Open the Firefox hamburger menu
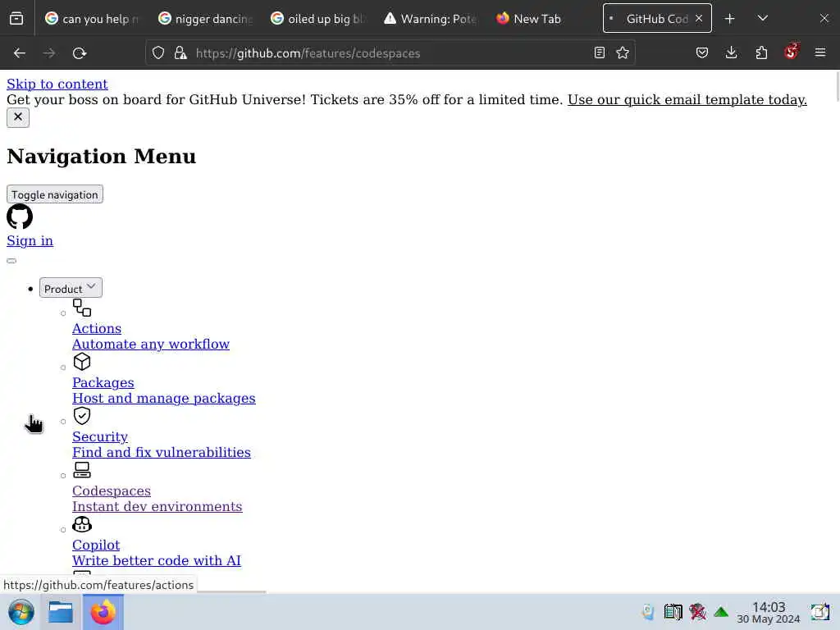The height and width of the screenshot is (630, 840). coord(820,52)
